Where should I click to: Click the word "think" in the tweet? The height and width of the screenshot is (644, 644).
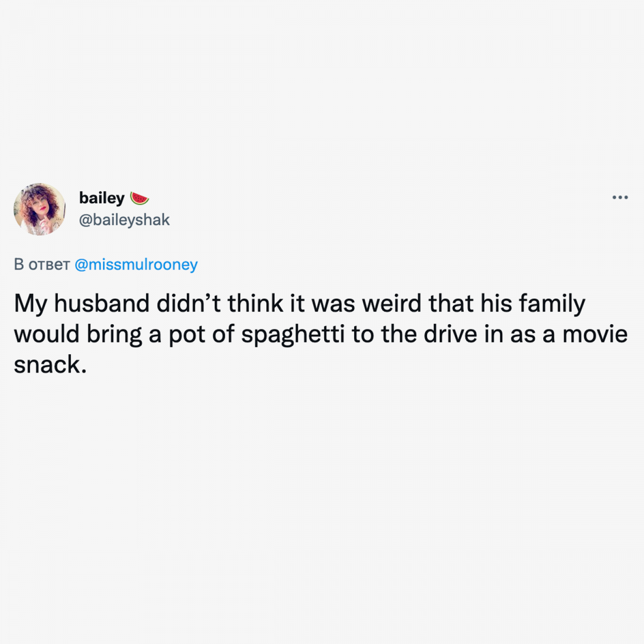[x=255, y=304]
